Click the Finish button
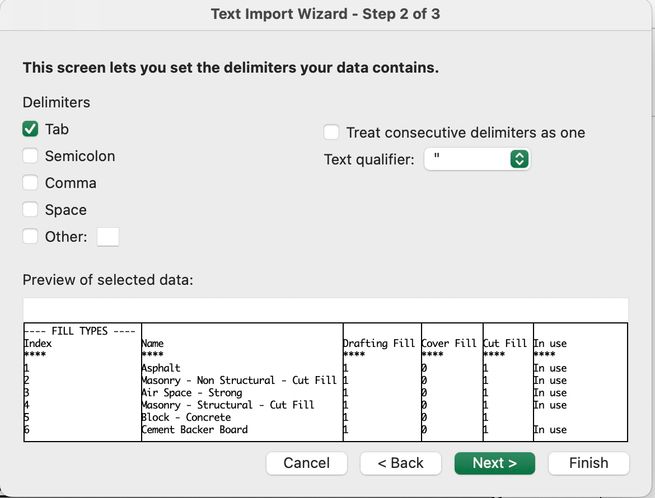 point(588,463)
